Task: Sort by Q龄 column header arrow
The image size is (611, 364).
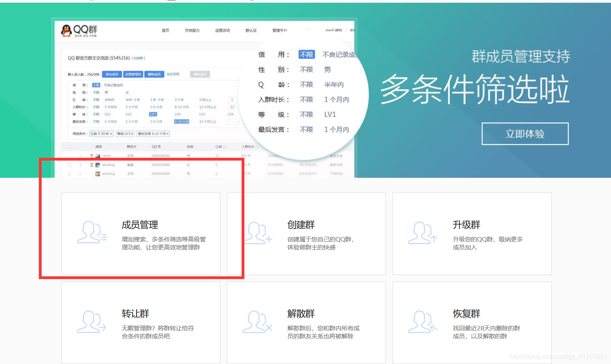Action: tap(224, 147)
